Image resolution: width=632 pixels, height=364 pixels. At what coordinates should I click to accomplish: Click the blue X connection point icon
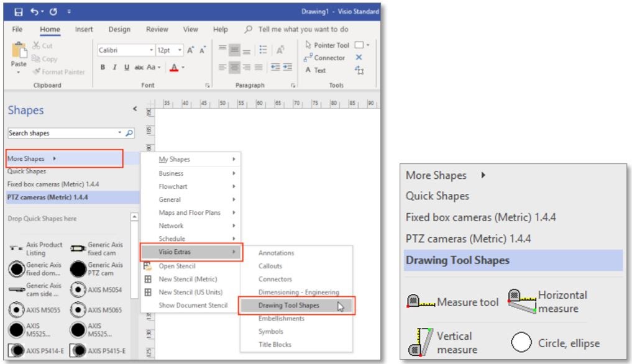coord(359,58)
